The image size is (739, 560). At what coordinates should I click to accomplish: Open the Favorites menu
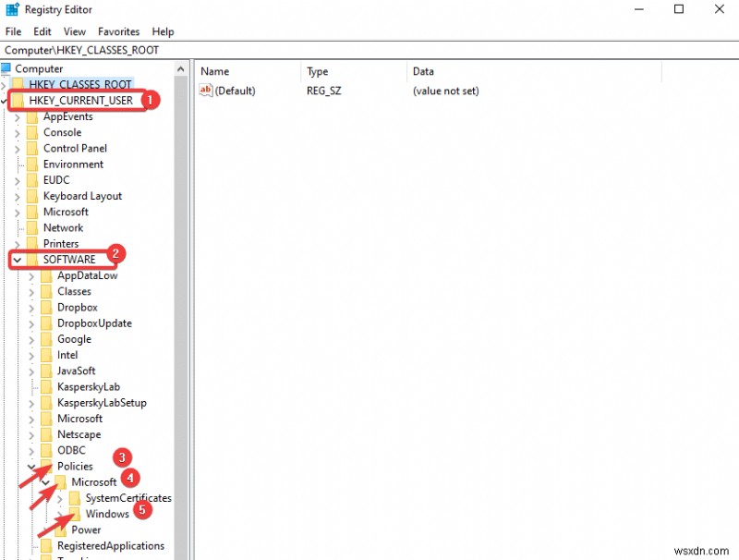click(118, 30)
